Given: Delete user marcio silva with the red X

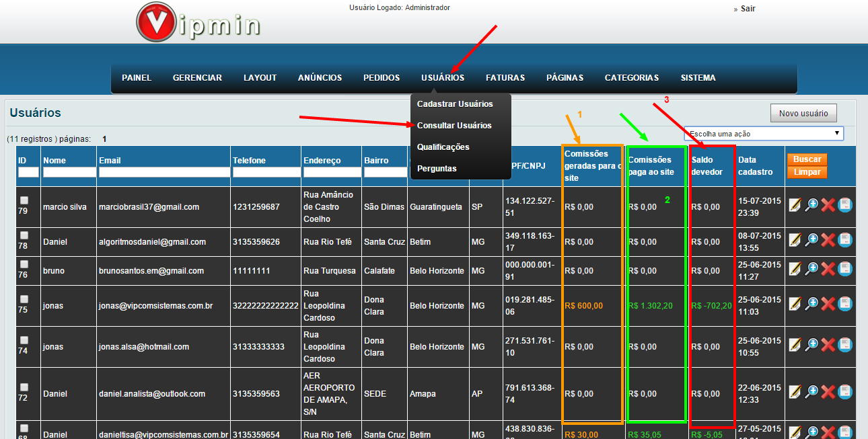Looking at the screenshot, I should tap(828, 205).
